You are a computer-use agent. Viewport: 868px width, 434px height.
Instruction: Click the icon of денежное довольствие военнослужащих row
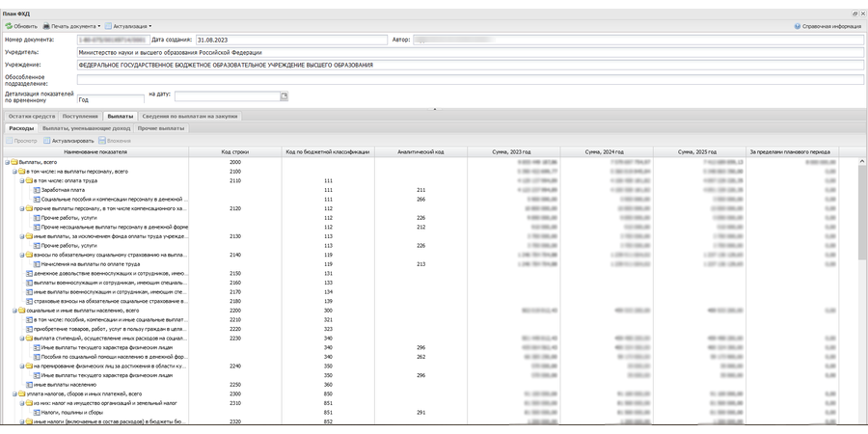click(30, 274)
